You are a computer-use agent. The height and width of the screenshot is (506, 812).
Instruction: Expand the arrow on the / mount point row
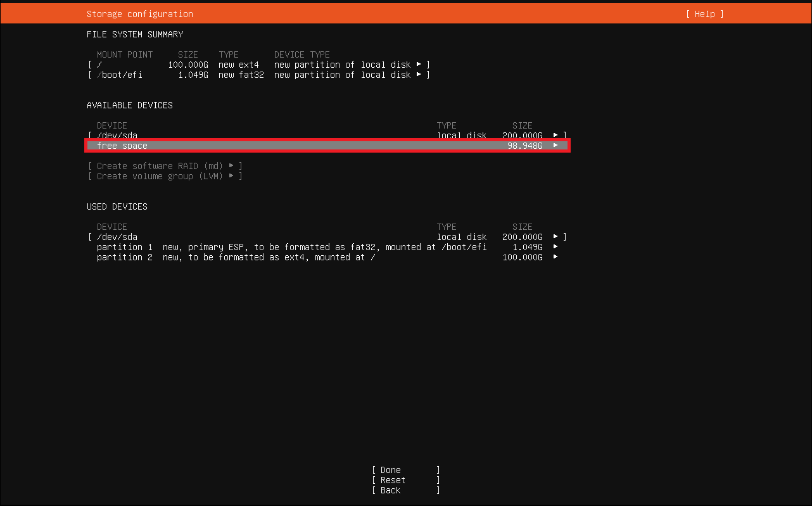click(x=419, y=65)
